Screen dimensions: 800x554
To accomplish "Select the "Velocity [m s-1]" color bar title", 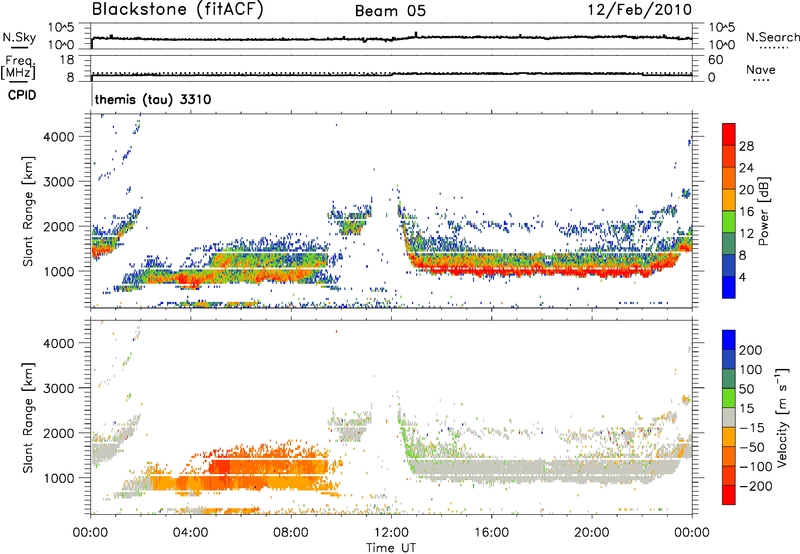I will click(783, 417).
